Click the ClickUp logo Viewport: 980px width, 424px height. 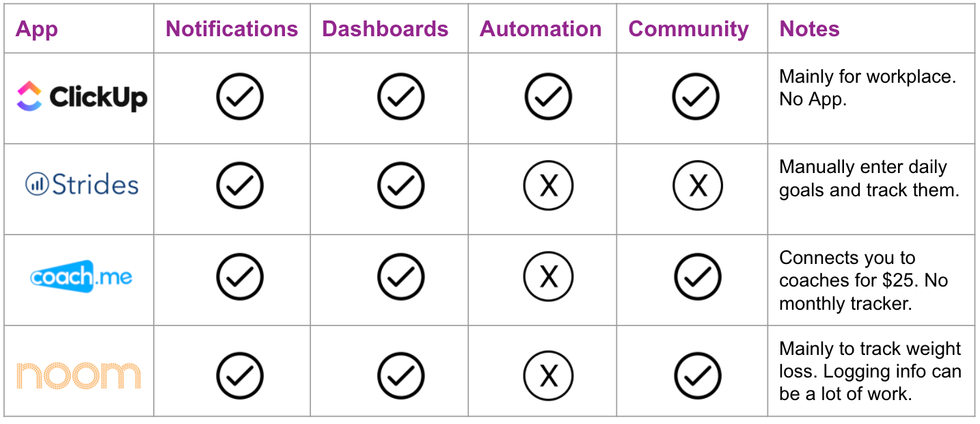click(x=81, y=97)
